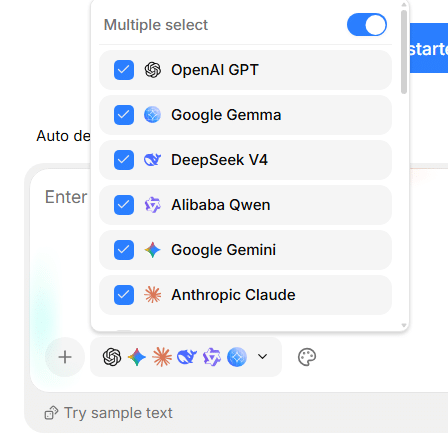This screenshot has height=435, width=448.
Task: Select the Alibaba Qwen list item
Action: click(x=245, y=205)
